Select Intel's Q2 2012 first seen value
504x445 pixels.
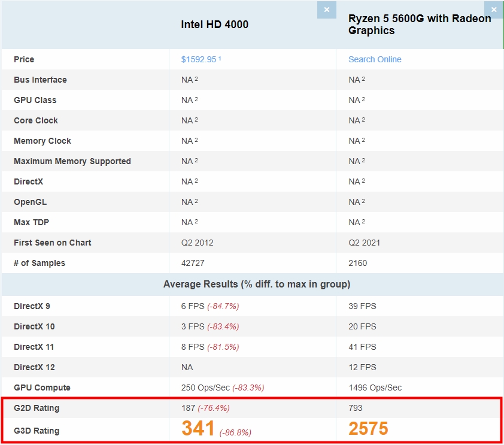(197, 243)
